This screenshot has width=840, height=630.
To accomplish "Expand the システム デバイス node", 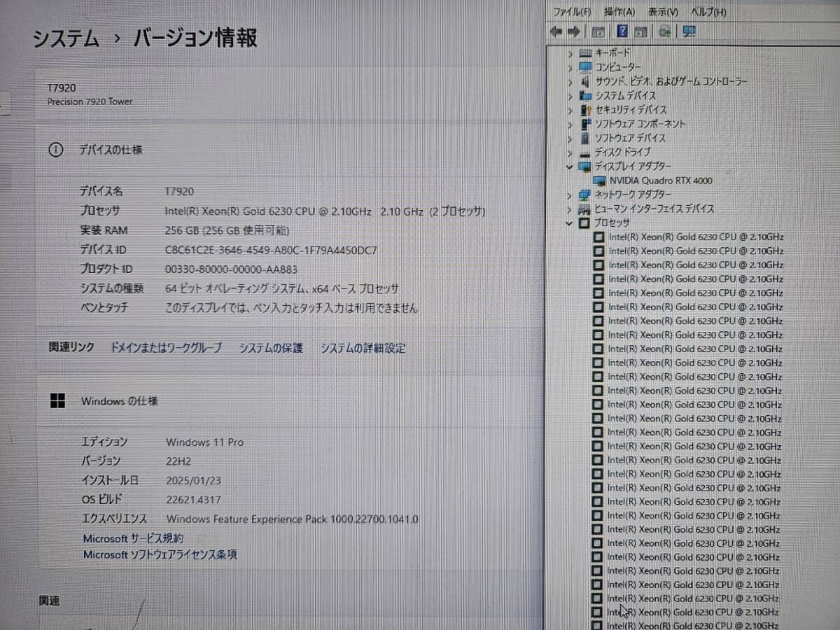I will point(570,95).
